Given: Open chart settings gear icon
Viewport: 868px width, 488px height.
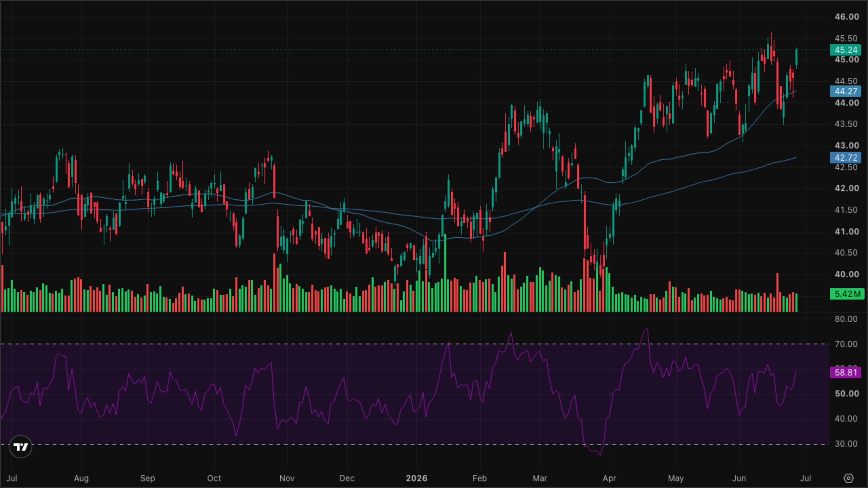Looking at the screenshot, I should tap(848, 478).
